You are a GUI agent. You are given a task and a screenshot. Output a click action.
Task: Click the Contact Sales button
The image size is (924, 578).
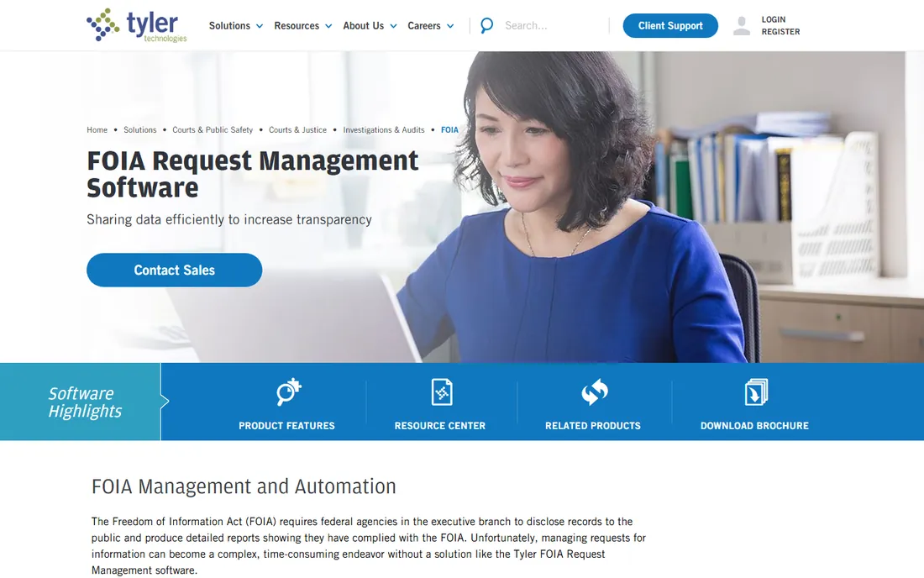(x=175, y=270)
